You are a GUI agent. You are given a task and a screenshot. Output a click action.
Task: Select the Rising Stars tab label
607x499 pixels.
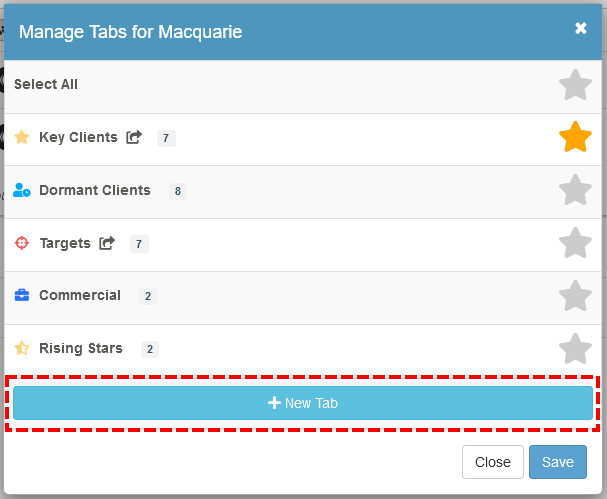pos(81,348)
